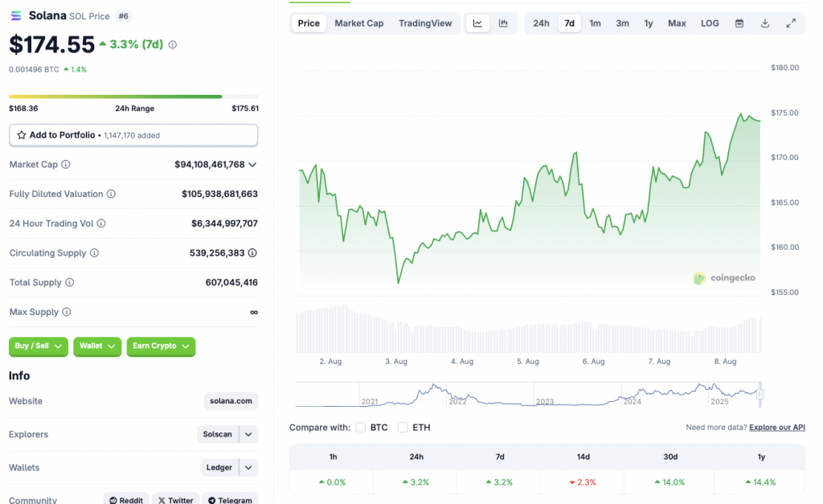Expand Market Cap value chevron

click(252, 165)
